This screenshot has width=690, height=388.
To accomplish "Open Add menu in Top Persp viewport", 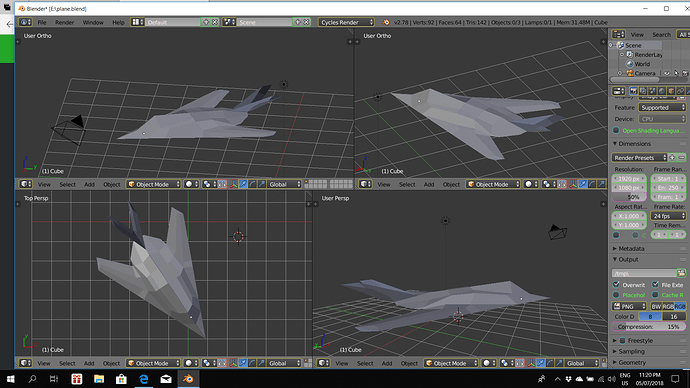I will pos(89,363).
